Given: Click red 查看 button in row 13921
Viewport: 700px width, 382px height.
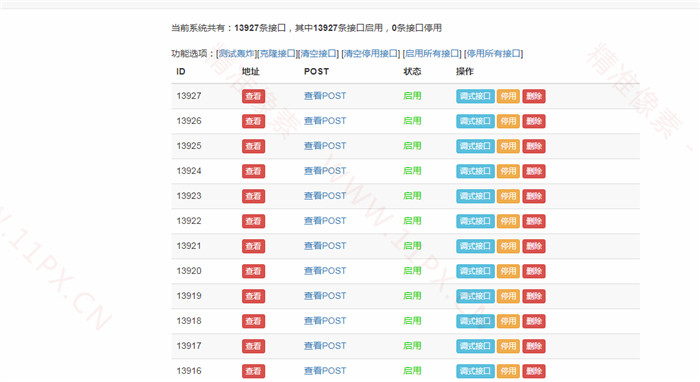Looking at the screenshot, I should pyautogui.click(x=254, y=246).
